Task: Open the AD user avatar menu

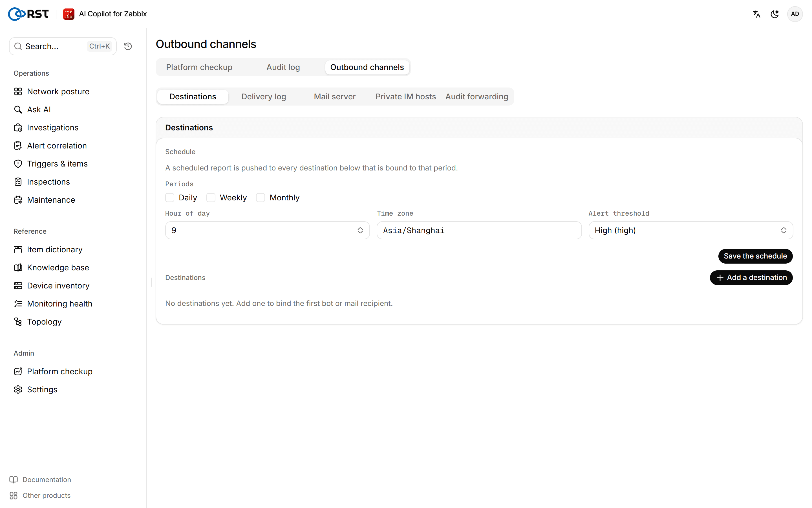Action: (795, 14)
